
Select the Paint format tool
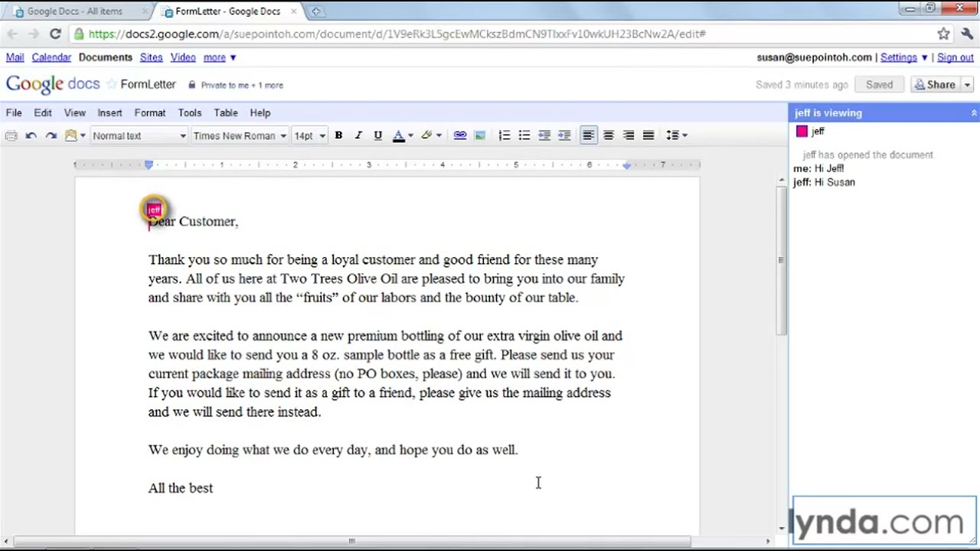point(70,135)
